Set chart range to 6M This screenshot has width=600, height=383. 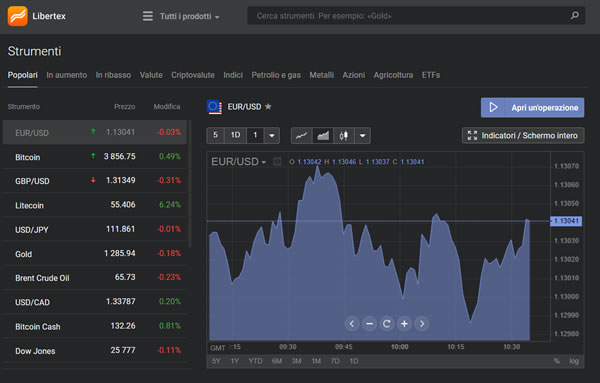[x=277, y=361]
